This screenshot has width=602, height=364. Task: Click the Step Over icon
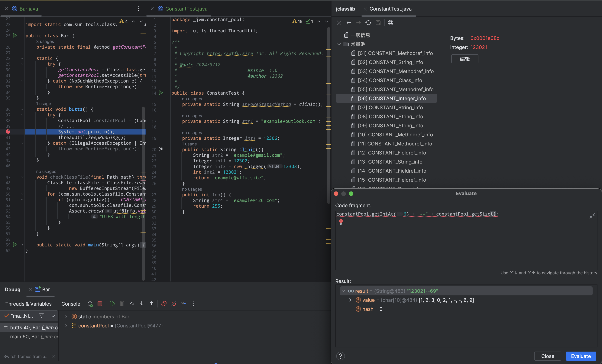pyautogui.click(x=132, y=304)
